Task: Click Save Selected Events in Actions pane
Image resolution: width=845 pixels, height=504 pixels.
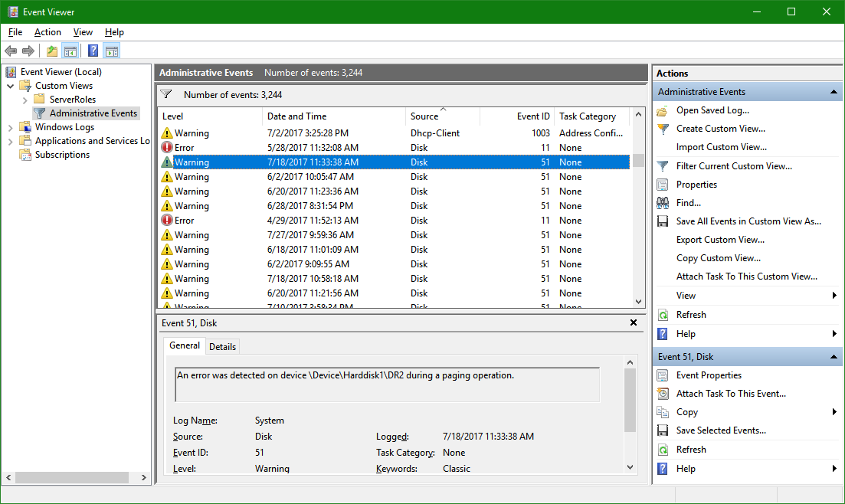Action: 662,430
